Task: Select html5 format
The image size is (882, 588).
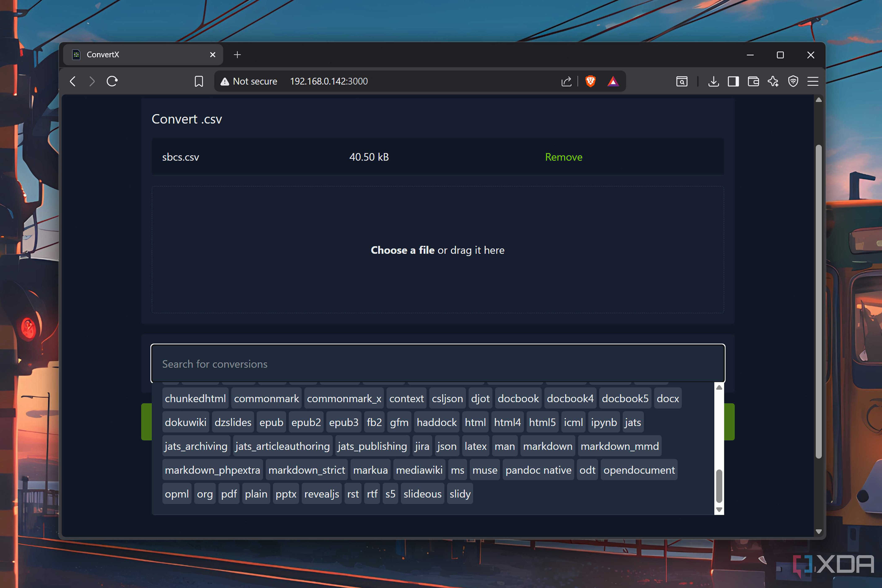Action: tap(542, 422)
